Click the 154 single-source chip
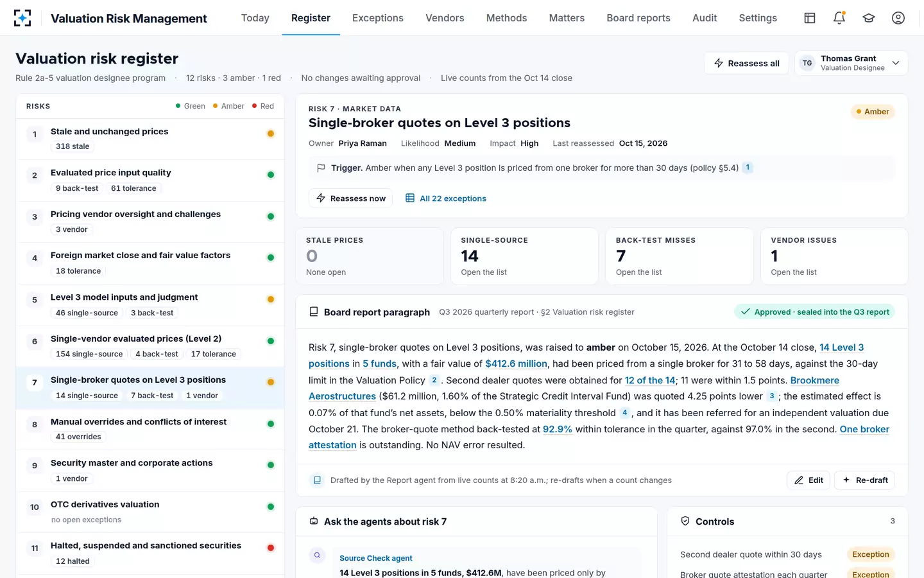This screenshot has height=578, width=924. [89, 354]
